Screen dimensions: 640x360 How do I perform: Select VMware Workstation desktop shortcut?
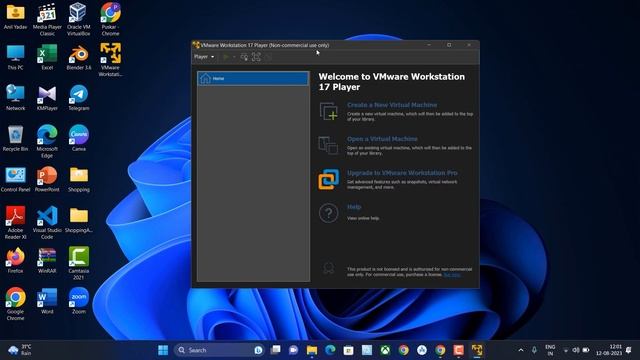(x=110, y=60)
